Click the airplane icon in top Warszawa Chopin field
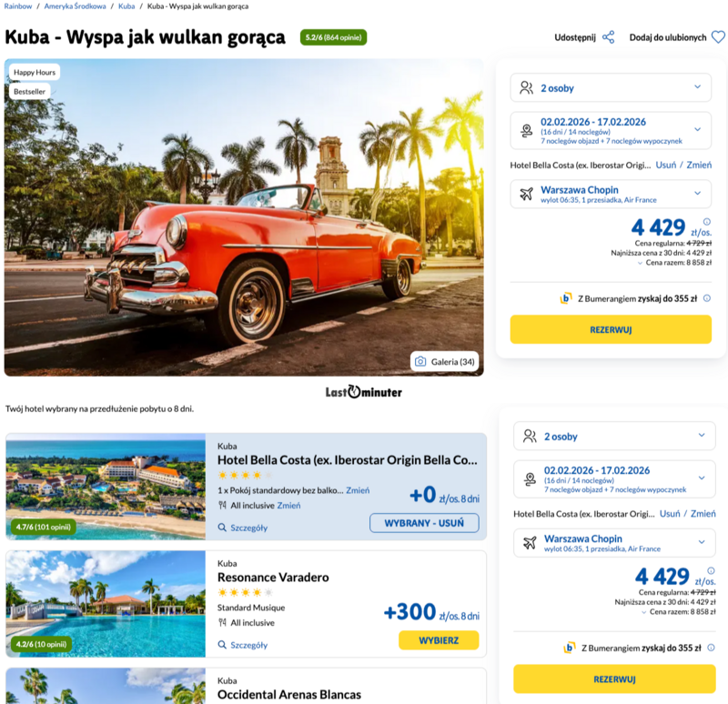 tap(527, 194)
